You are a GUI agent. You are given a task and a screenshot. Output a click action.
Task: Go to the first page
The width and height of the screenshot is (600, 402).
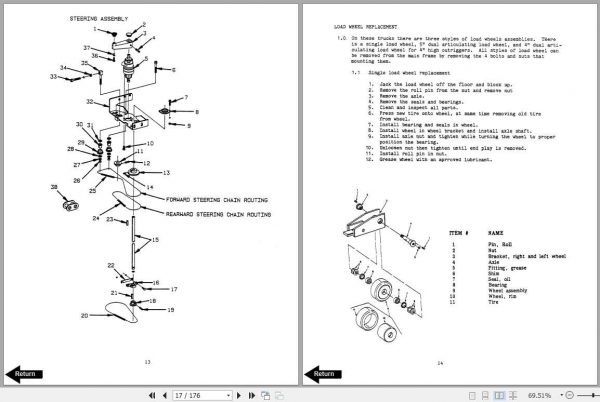point(152,395)
